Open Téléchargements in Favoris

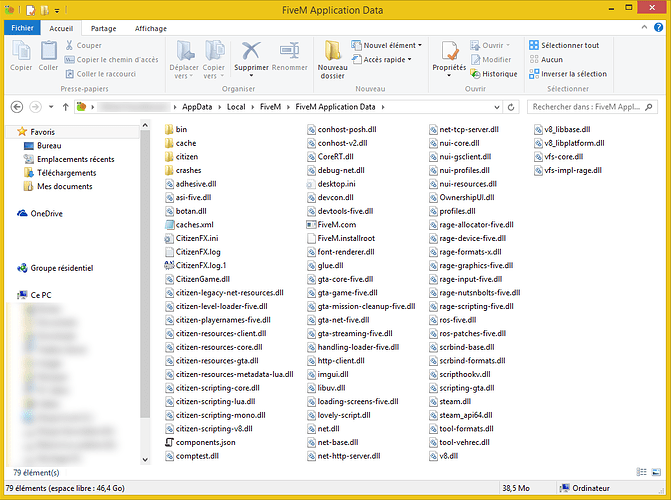pos(60,173)
